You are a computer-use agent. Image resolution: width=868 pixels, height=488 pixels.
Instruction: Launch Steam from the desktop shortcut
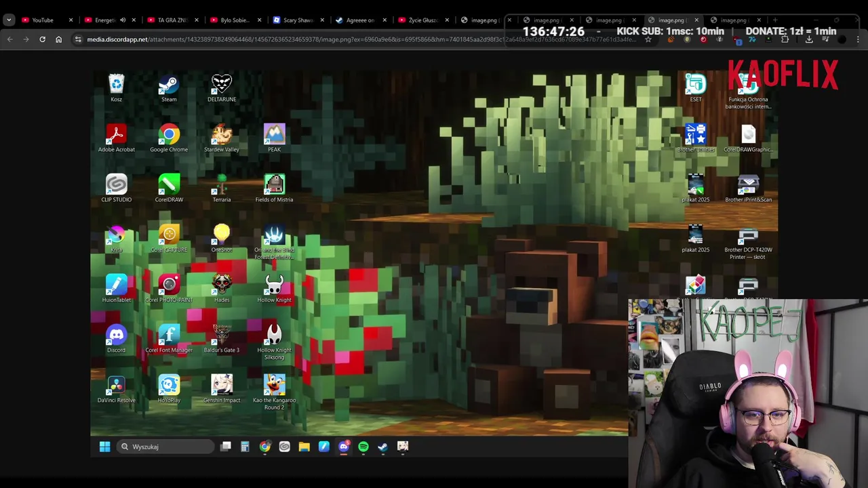[169, 89]
